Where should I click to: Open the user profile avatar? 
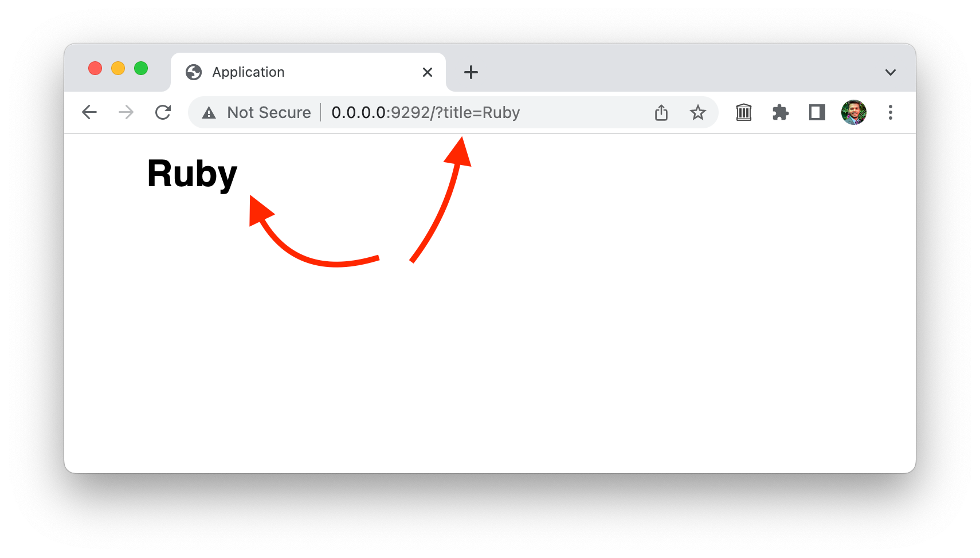click(x=854, y=112)
